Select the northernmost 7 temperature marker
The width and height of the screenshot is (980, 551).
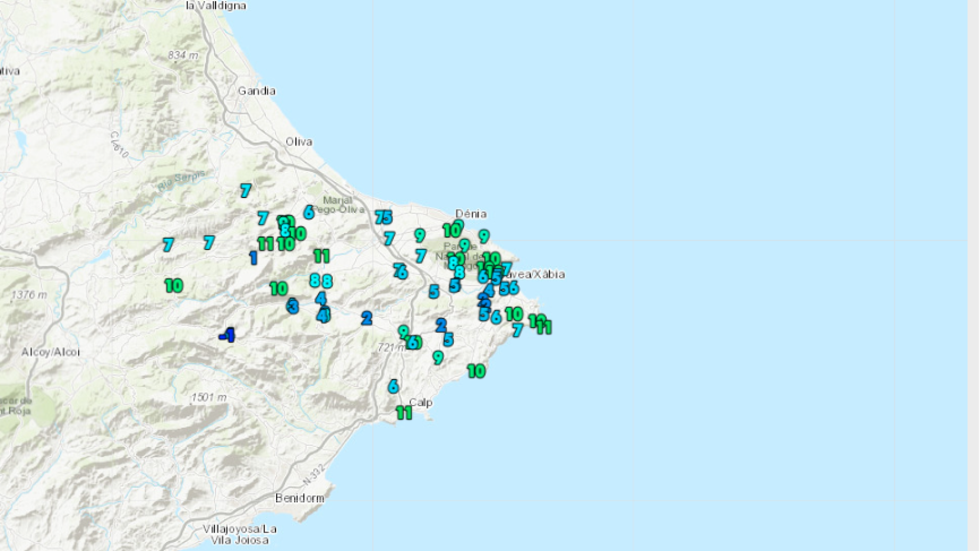[246, 191]
